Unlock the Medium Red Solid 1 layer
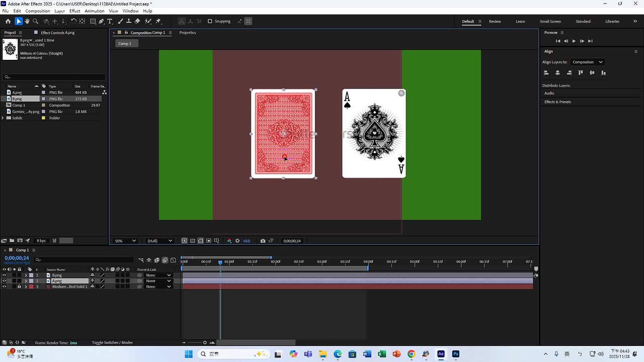The image size is (644, 362). pos(19,286)
